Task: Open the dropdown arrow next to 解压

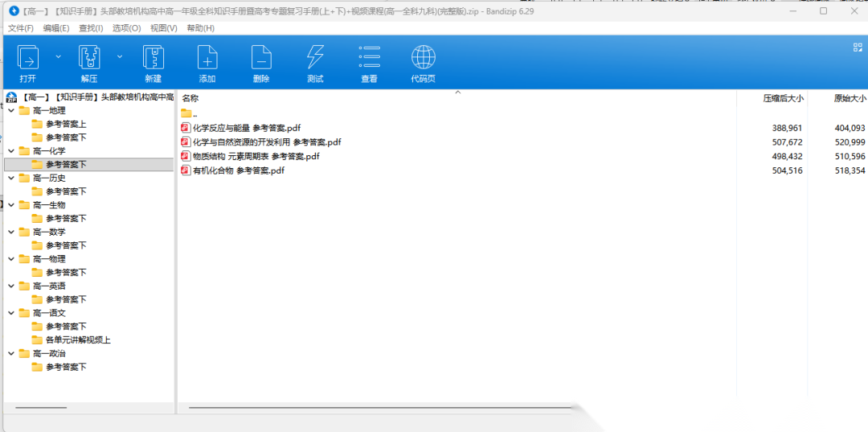Action: [x=120, y=56]
